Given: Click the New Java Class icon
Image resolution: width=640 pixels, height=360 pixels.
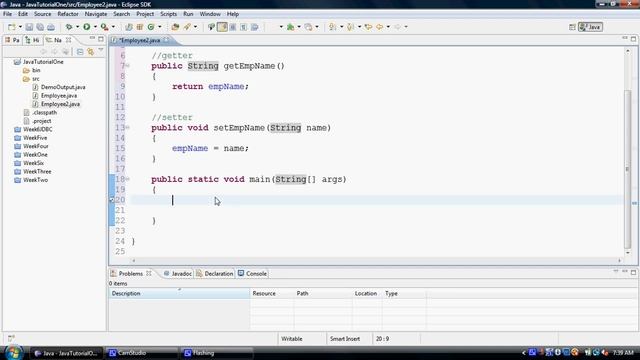Looking at the screenshot, I should coord(151,27).
